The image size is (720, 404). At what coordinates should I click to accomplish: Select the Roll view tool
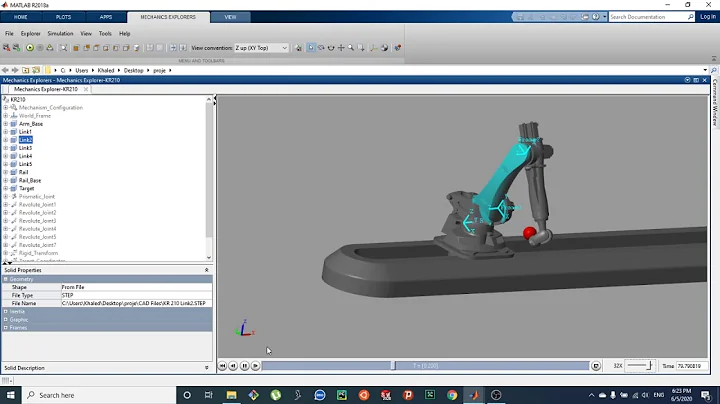tap(331, 48)
